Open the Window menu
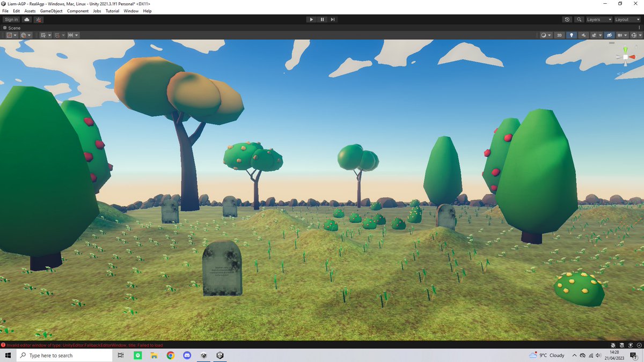The image size is (644, 362). point(131,11)
